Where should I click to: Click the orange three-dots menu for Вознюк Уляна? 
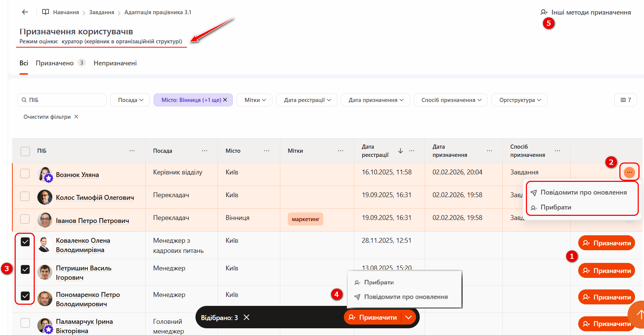click(x=629, y=172)
